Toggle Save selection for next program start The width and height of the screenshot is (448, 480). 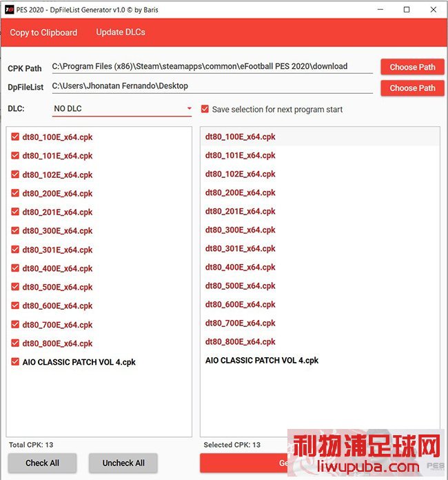(x=205, y=109)
